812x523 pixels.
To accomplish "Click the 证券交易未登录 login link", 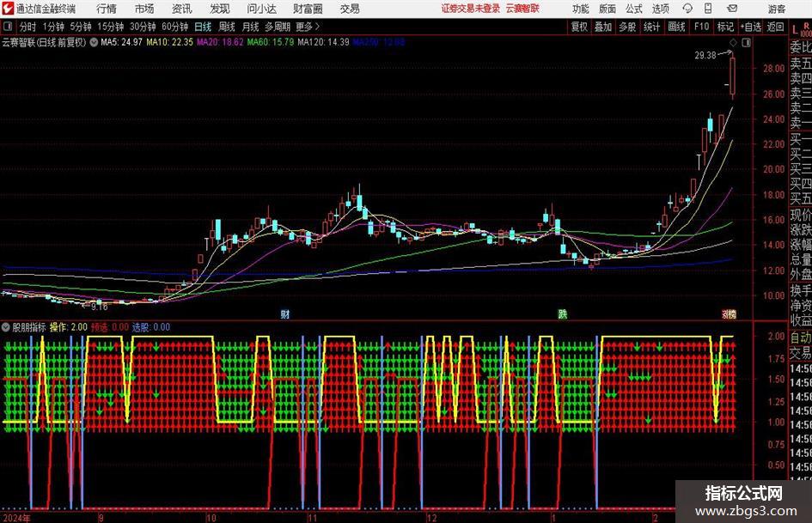I will tap(471, 9).
